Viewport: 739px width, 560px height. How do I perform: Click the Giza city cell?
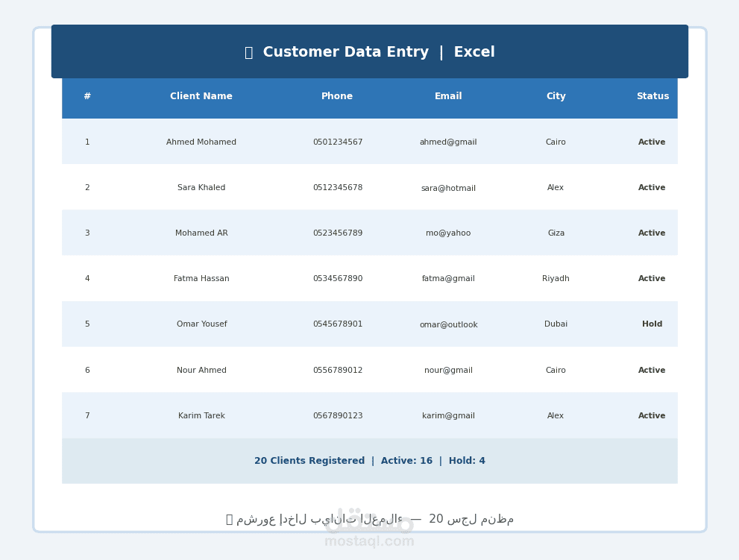[x=556, y=233]
